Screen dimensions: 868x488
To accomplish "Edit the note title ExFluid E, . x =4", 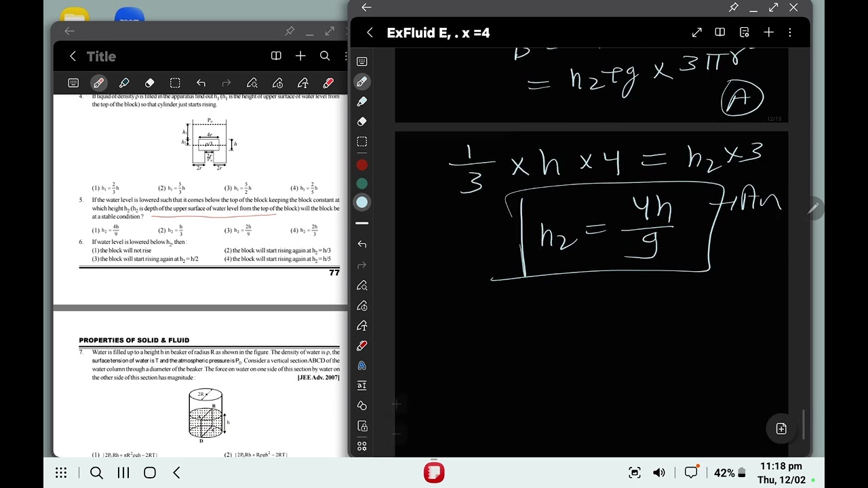I will pyautogui.click(x=438, y=33).
